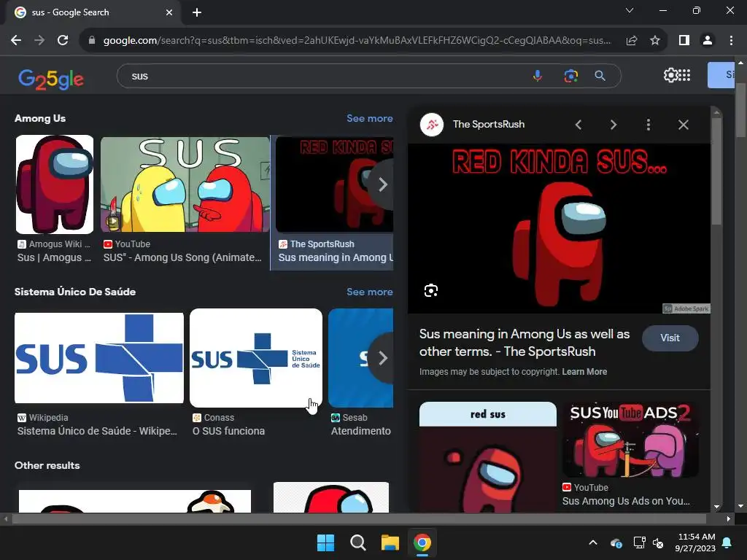Screen dimensions: 747x560
Task: Open preview panel more options menu
Action: pyautogui.click(x=648, y=125)
